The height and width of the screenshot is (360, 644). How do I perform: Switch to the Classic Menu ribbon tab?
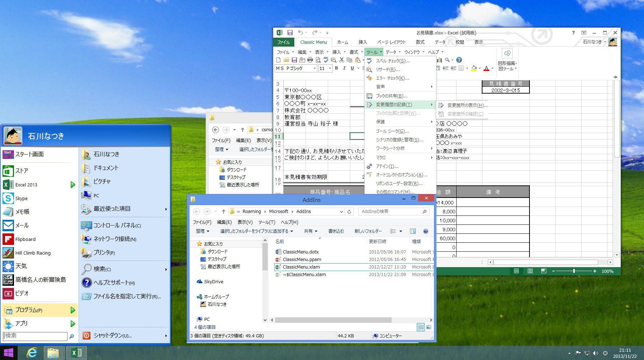pos(313,42)
